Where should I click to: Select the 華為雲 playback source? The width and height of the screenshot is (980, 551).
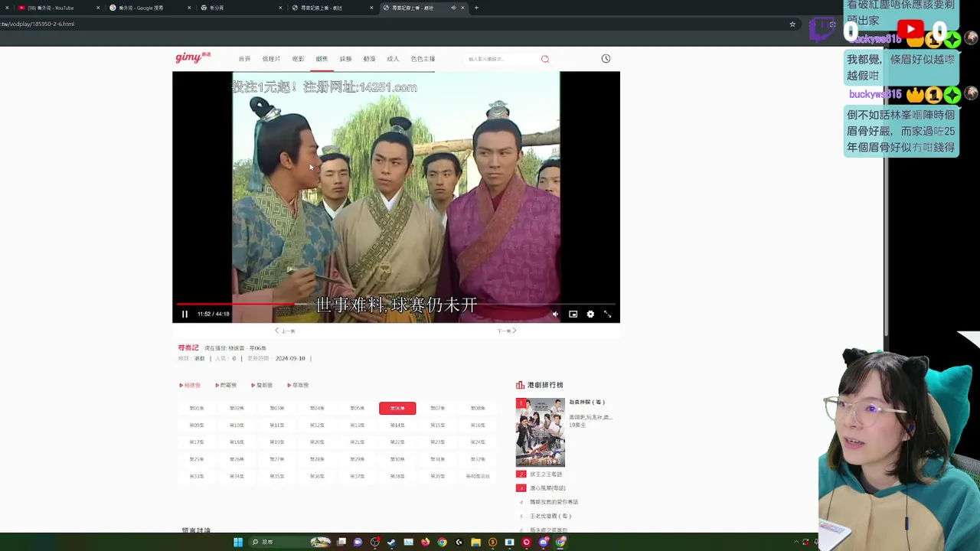tap(298, 385)
